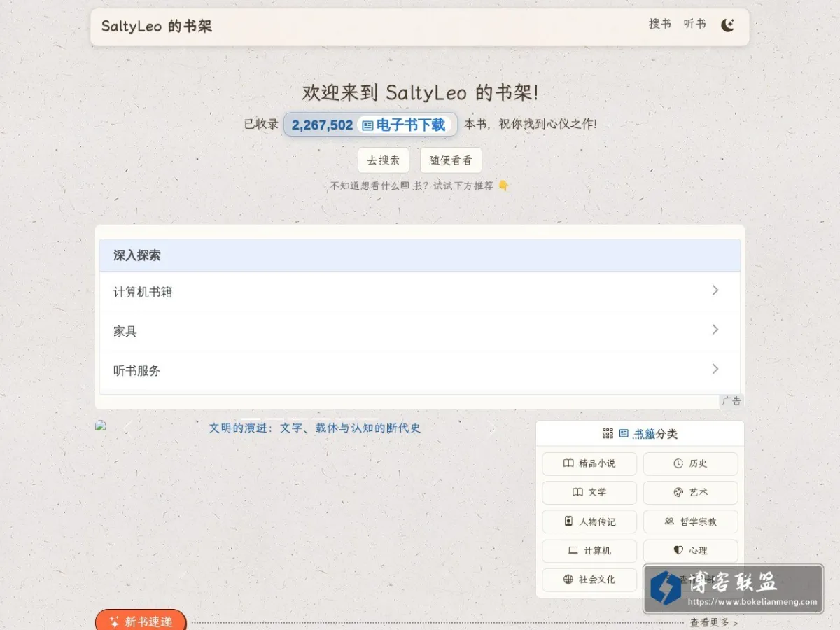
Task: Open the 精品小说 category
Action: pyautogui.click(x=589, y=463)
